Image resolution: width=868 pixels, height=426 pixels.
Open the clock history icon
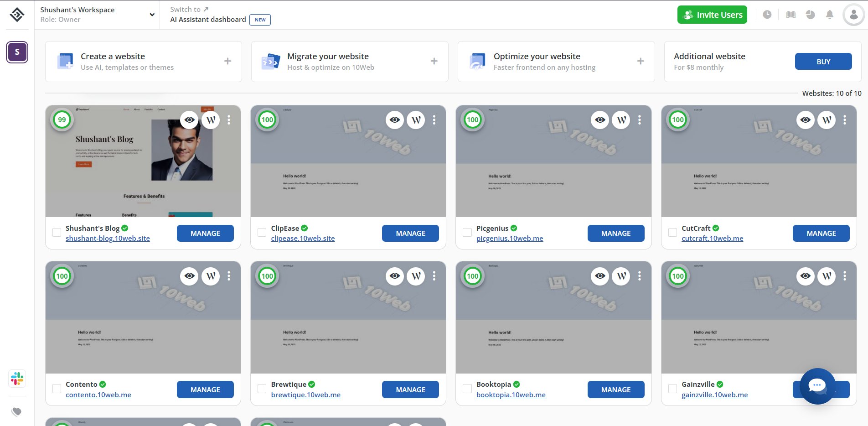pos(767,15)
